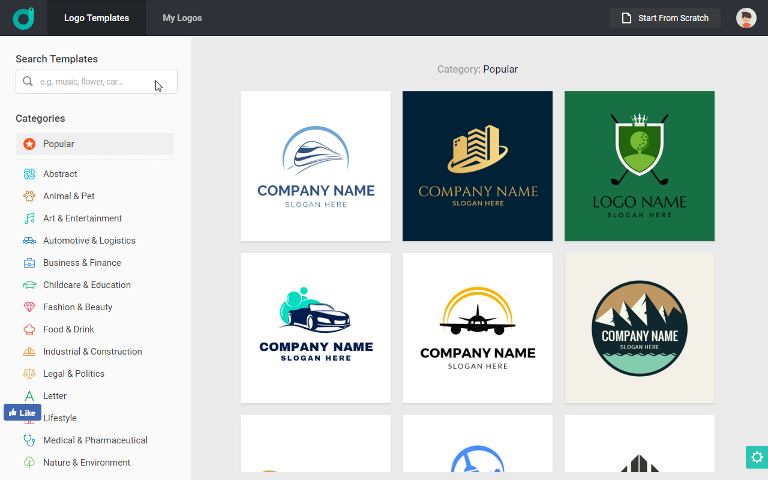Click the Automotive & Logistics car icon
This screenshot has width=768, height=480.
tap(30, 241)
